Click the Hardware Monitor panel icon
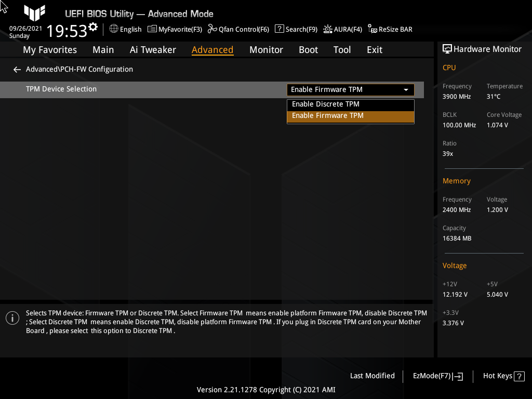This screenshot has width=532, height=399. (447, 49)
